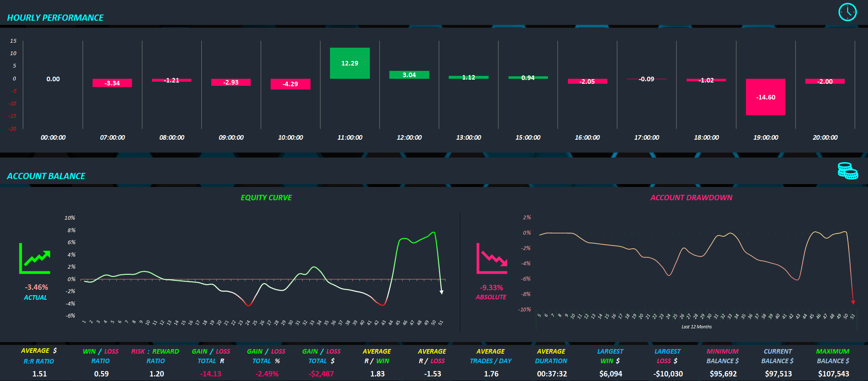Select the pink falling chart icon near Account Drawdown

(492, 257)
